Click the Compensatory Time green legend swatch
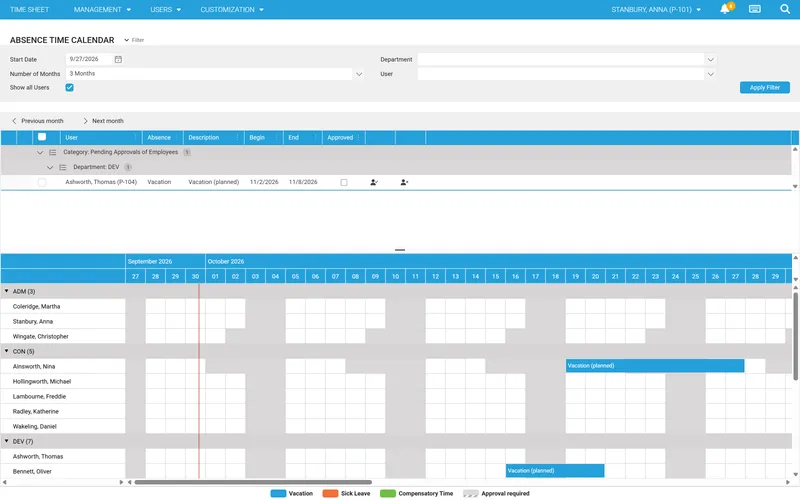The width and height of the screenshot is (800, 500). [x=388, y=493]
